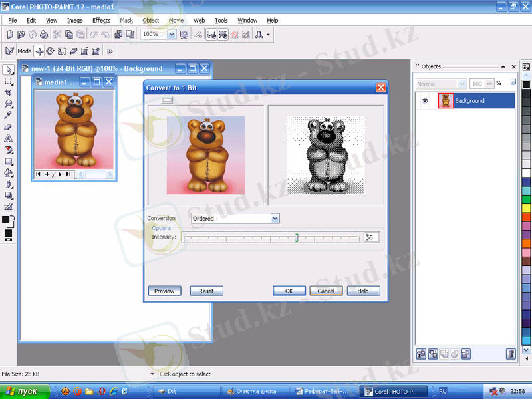
Task: Click the Intensity value input field
Action: point(371,237)
